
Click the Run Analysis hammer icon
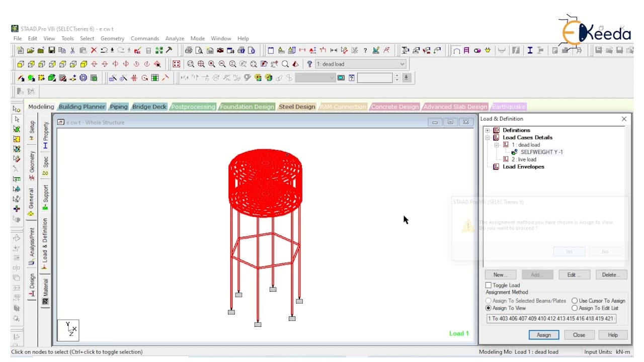[x=169, y=50]
